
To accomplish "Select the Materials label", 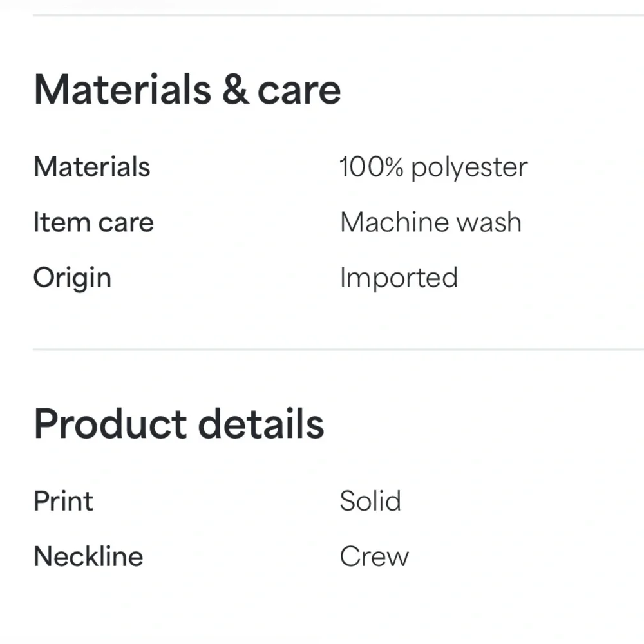I will coord(91,167).
